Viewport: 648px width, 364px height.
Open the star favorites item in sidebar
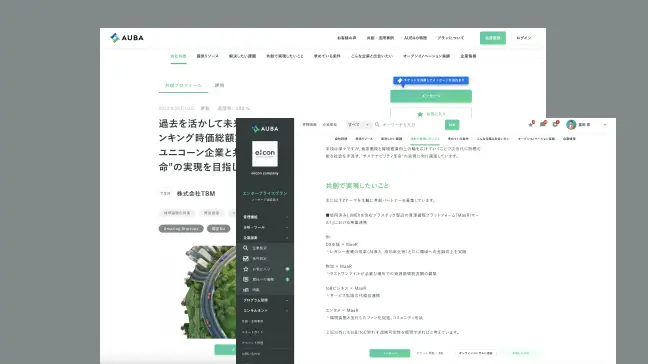tap(245, 269)
